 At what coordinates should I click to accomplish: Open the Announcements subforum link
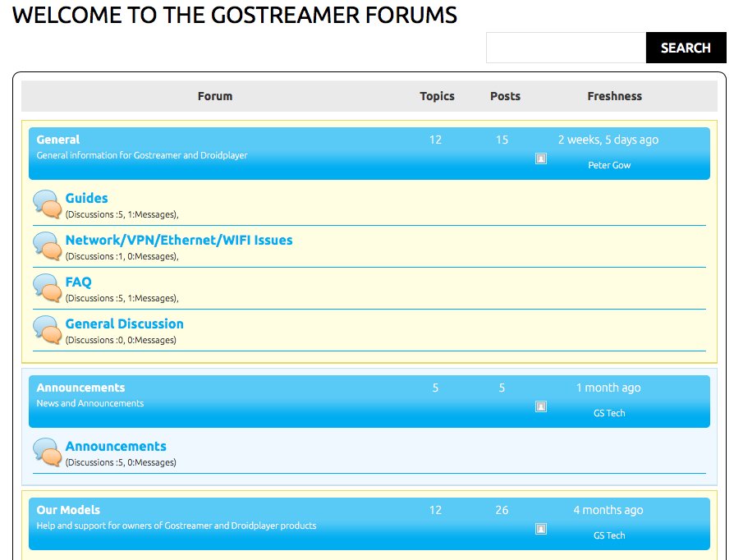pos(116,446)
